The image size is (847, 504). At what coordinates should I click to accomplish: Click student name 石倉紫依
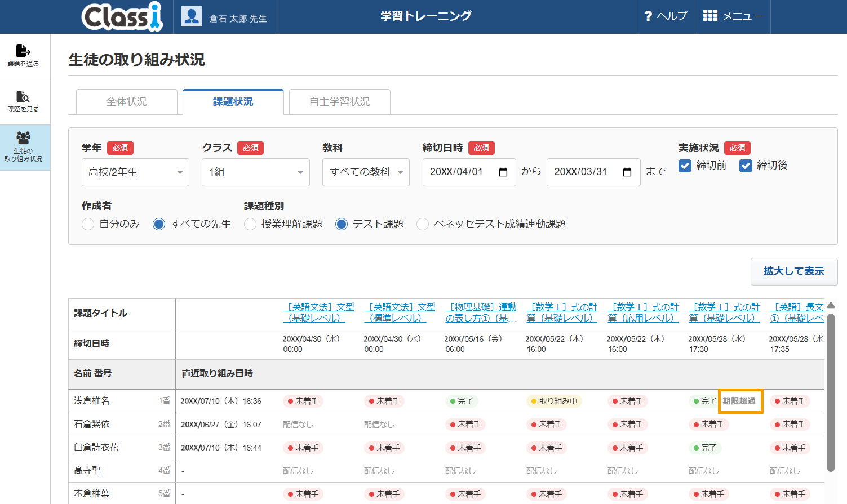pyautogui.click(x=92, y=423)
